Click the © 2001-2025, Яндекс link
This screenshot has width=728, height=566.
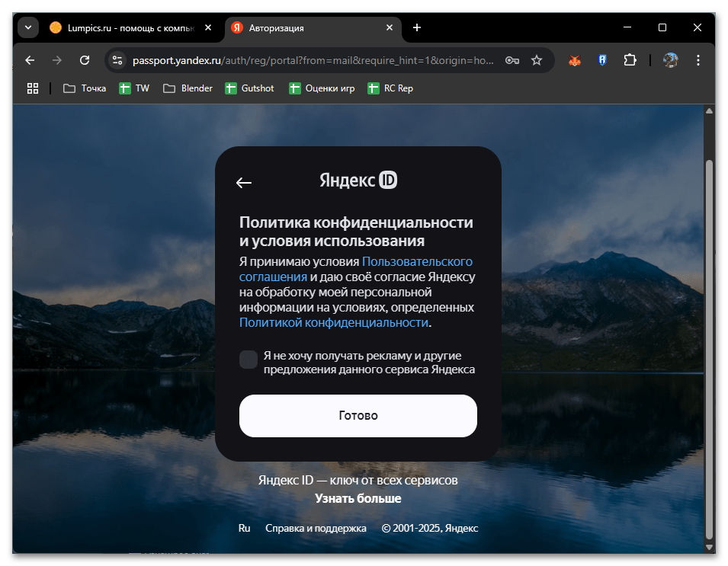pyautogui.click(x=430, y=528)
